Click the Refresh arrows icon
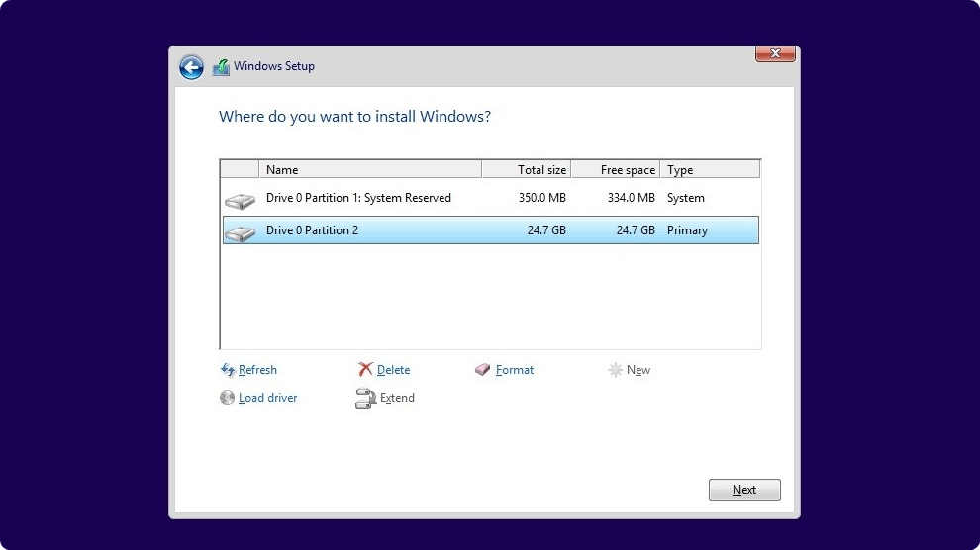980x550 pixels. pos(228,370)
